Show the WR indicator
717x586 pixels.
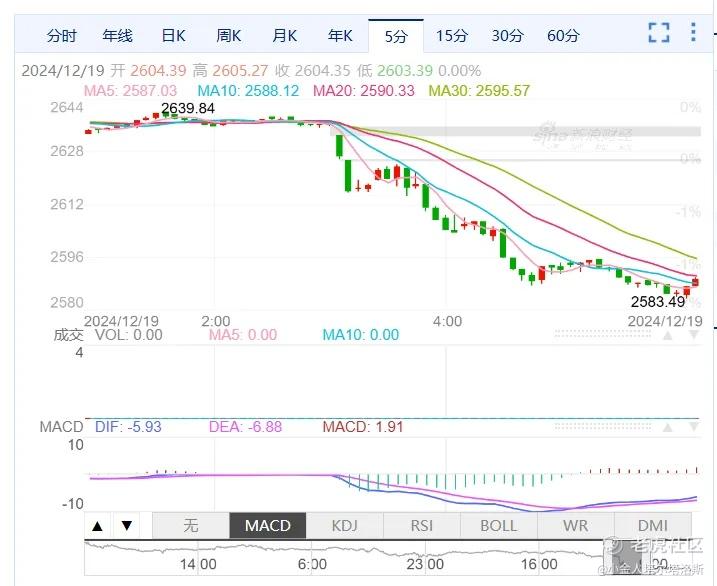[x=575, y=526]
